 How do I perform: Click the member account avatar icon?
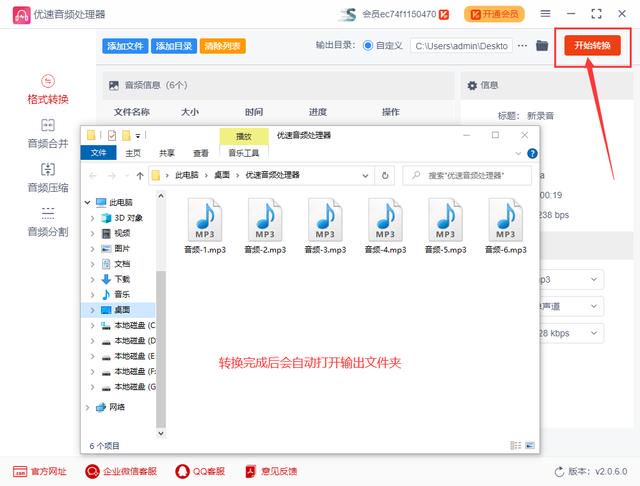(348, 14)
